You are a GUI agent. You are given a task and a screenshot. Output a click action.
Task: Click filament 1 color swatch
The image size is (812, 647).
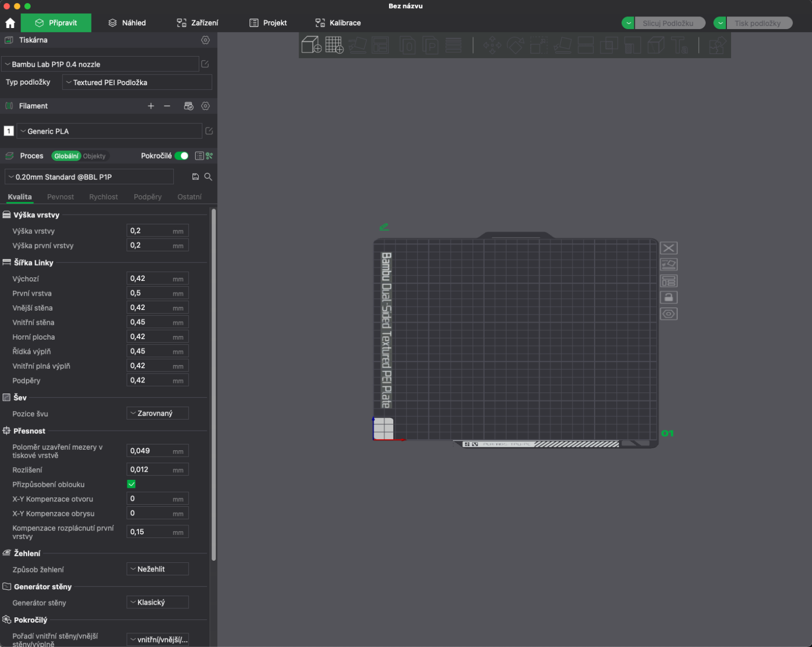coord(9,131)
